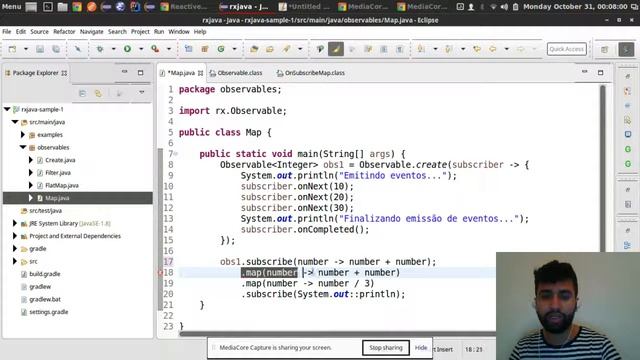Click the Open Task toolbar icon
The height and width of the screenshot is (360, 640).
coord(270,49)
